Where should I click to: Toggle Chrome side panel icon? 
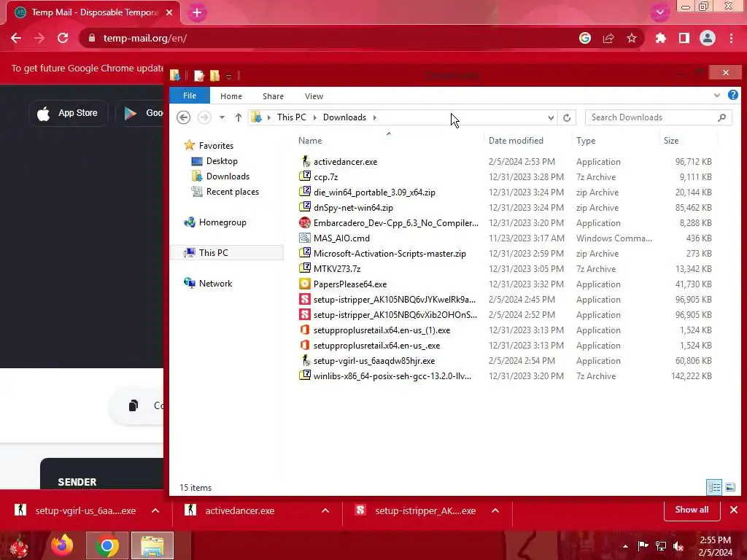(684, 38)
